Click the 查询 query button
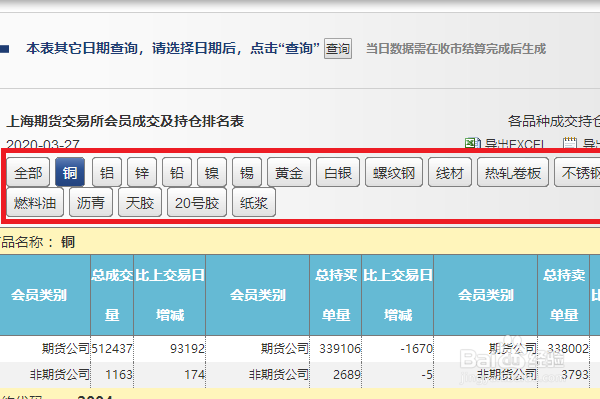 point(338,49)
